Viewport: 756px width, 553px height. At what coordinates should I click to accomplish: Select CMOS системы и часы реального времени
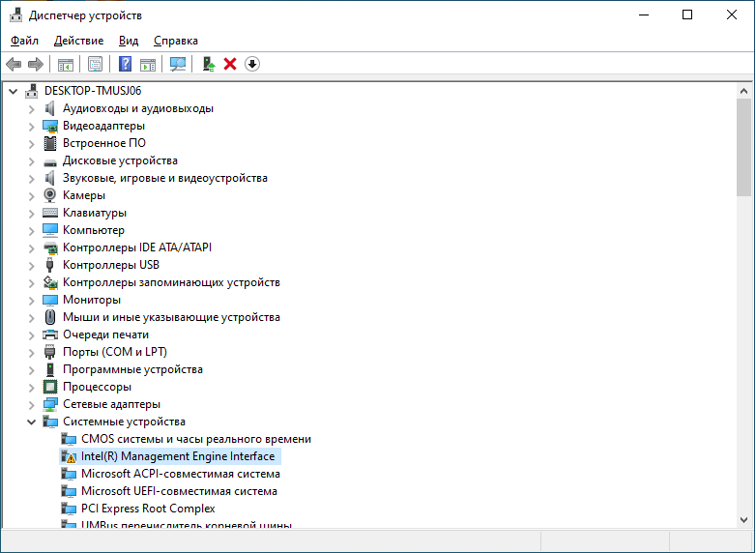(195, 439)
